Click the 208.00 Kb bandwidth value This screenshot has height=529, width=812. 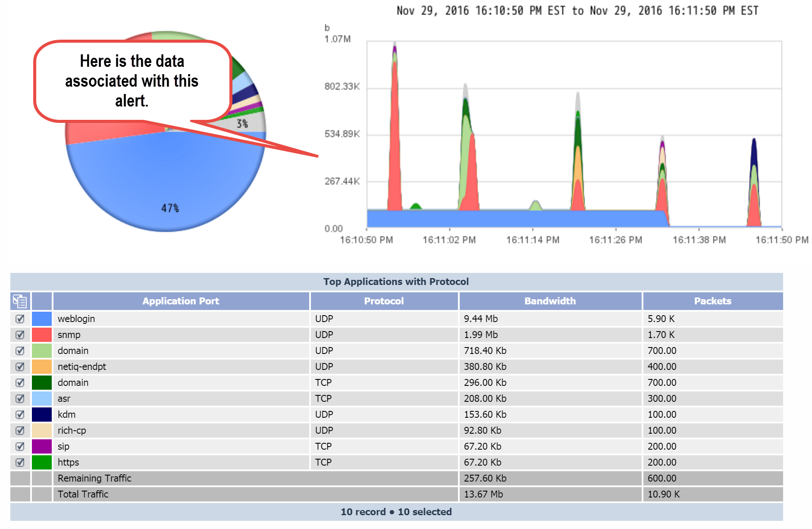[485, 398]
